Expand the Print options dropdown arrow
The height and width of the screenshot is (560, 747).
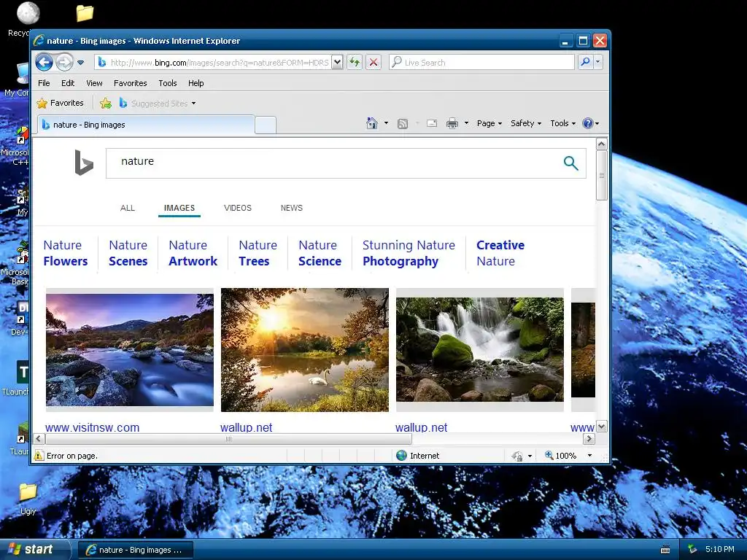click(x=466, y=123)
